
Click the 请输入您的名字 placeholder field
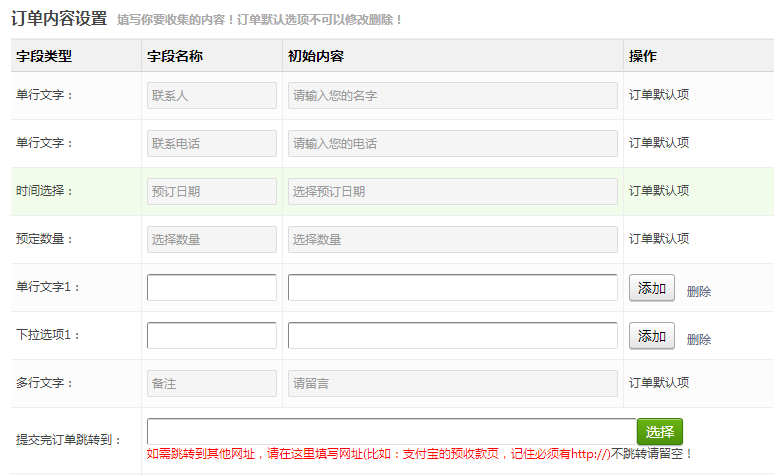(x=452, y=96)
